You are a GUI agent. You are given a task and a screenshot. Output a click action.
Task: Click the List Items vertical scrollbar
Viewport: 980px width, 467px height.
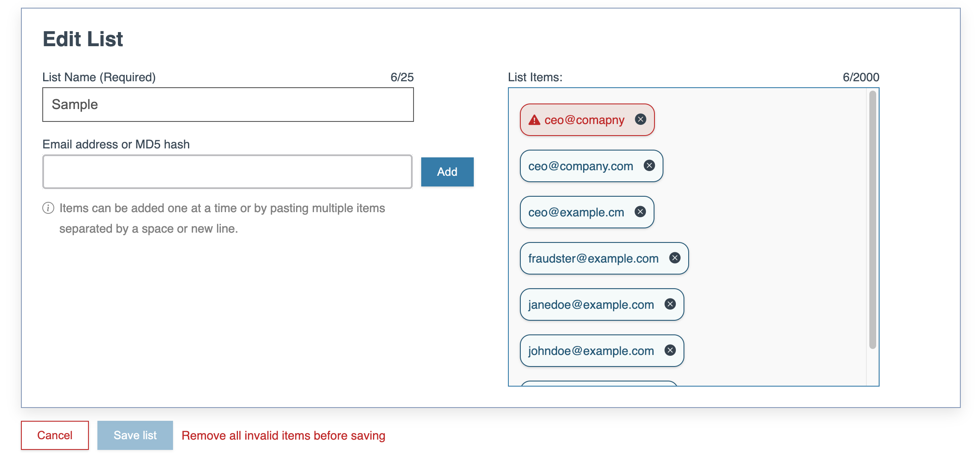point(873,219)
